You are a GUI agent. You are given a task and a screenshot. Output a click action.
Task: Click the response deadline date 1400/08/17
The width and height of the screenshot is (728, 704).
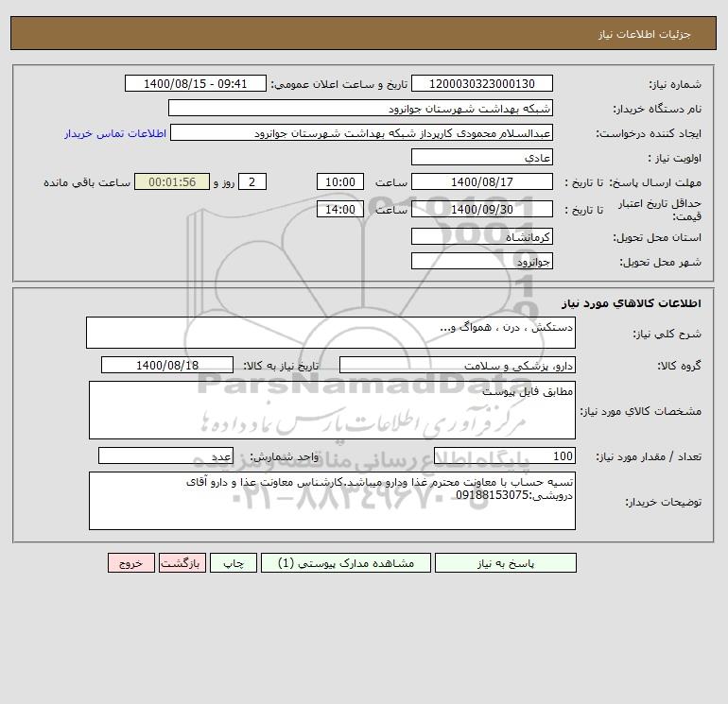[482, 182]
